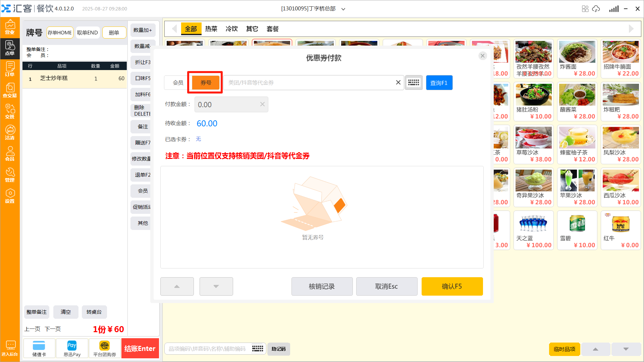
Task: Open the 订单 orders sidebar icon
Action: (10, 69)
